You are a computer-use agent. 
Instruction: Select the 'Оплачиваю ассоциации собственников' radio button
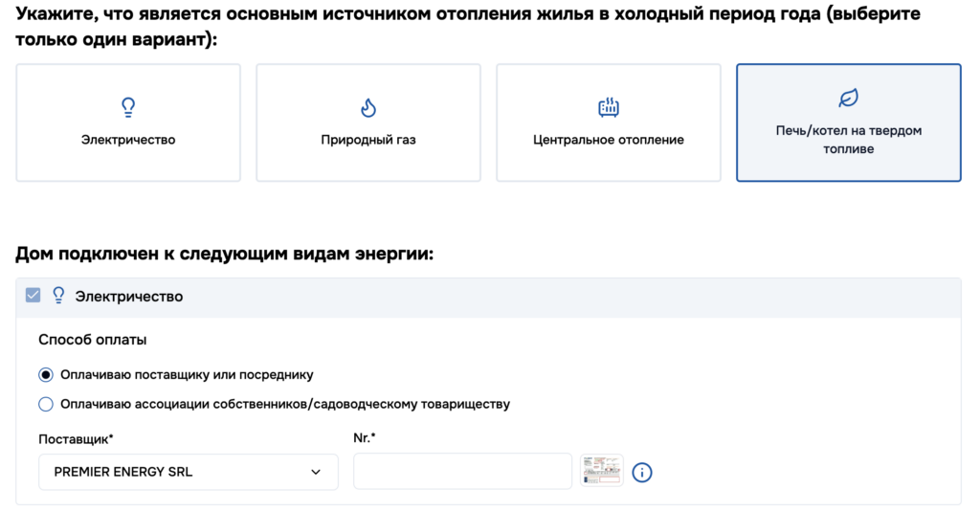click(x=46, y=404)
